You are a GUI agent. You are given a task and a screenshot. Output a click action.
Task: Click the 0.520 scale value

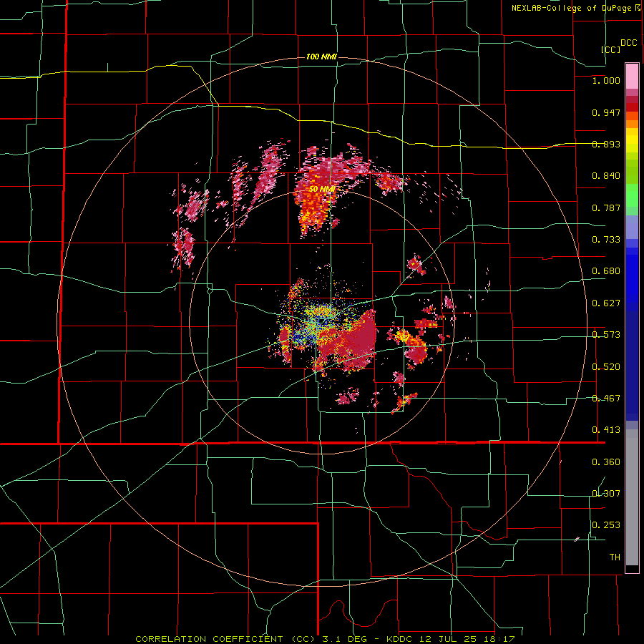click(606, 367)
